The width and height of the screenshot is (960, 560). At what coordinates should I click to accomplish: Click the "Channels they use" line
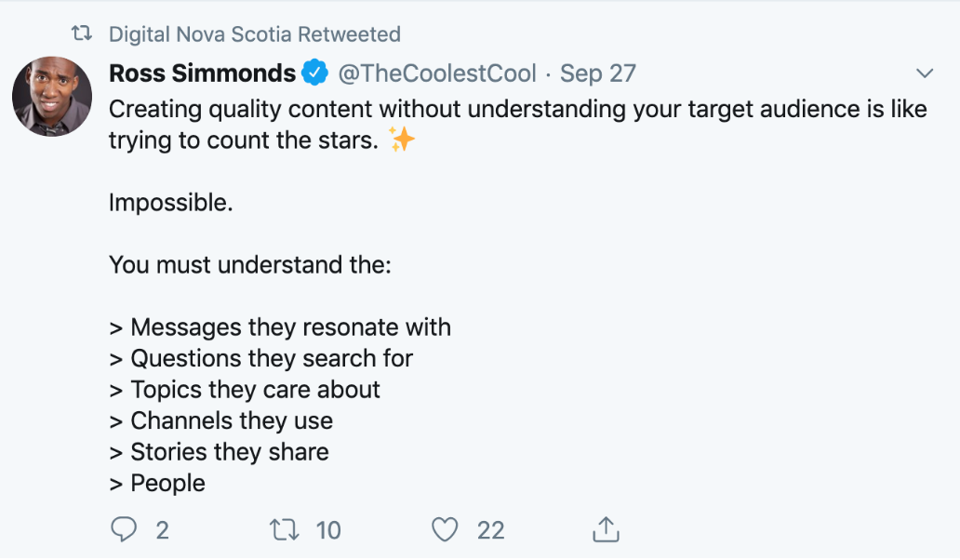pos(221,420)
